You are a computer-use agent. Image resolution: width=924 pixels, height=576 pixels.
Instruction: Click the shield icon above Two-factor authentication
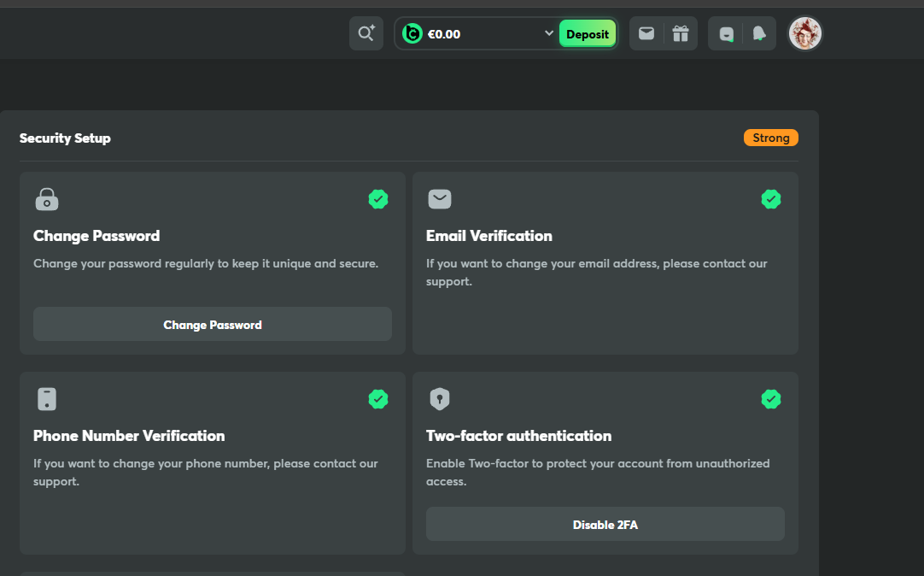pyautogui.click(x=439, y=399)
